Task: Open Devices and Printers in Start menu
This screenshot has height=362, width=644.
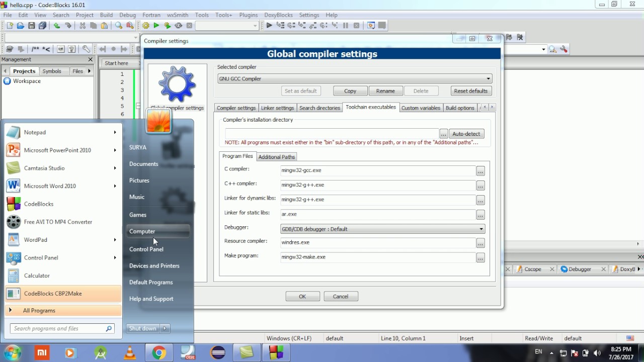Action: click(154, 266)
